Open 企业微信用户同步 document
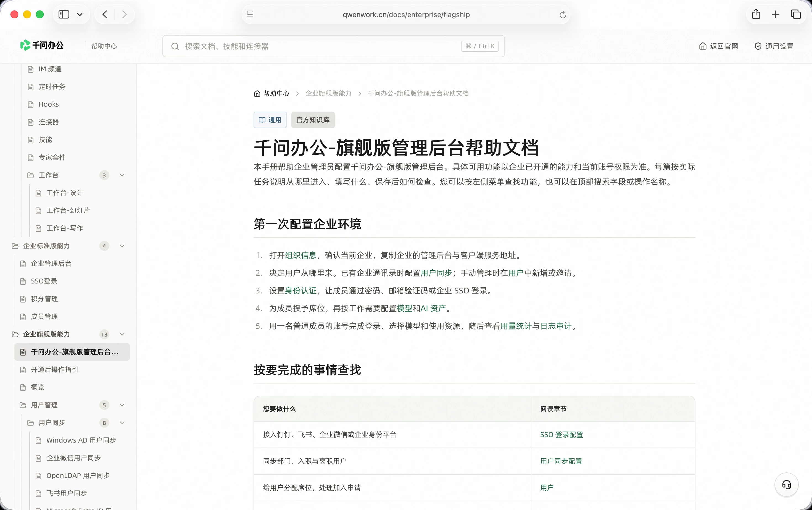812x510 pixels. pos(73,458)
